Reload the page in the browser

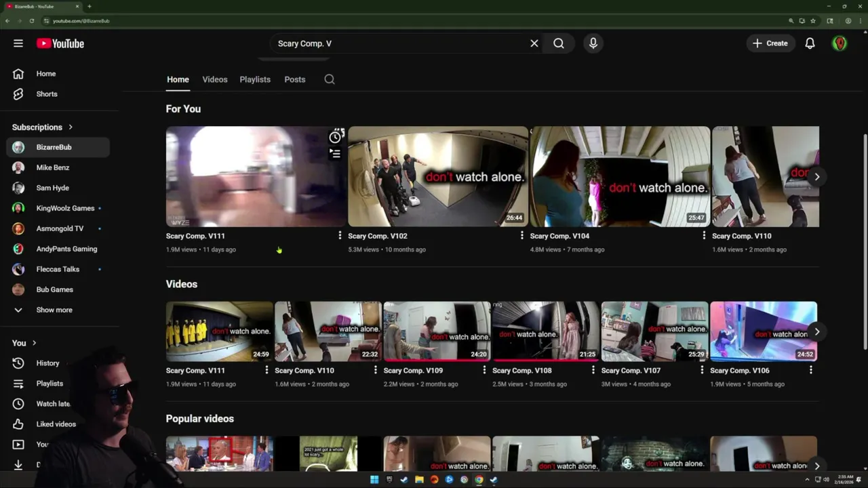pos(31,21)
